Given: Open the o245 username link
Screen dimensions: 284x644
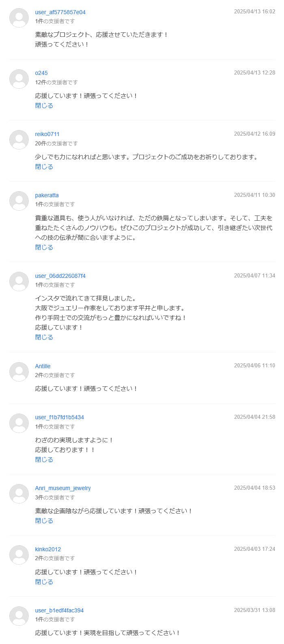Looking at the screenshot, I should pos(41,73).
